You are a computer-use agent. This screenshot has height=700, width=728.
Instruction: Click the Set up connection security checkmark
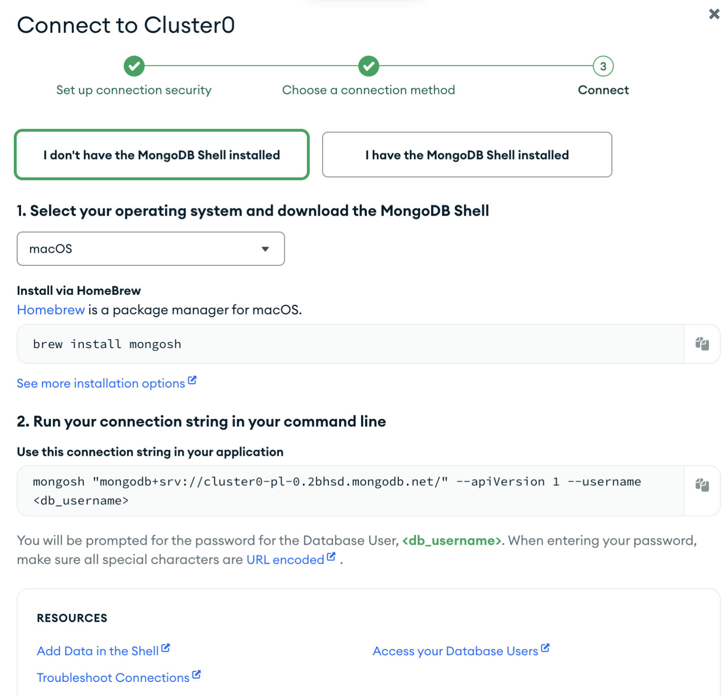tap(134, 66)
